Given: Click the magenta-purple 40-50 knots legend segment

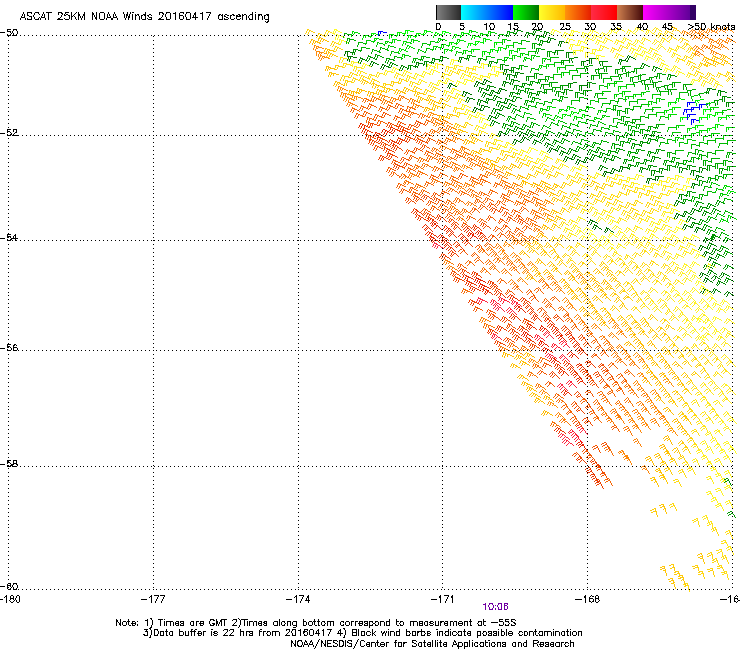Looking at the screenshot, I should [x=669, y=12].
